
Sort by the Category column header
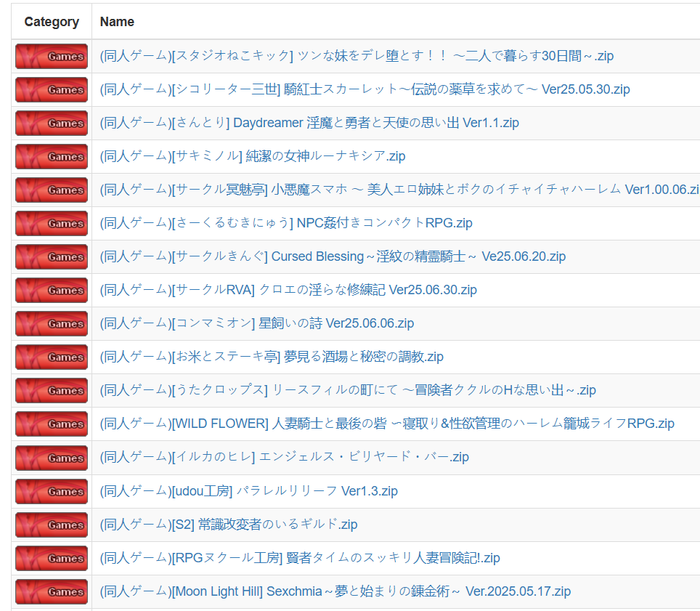(52, 22)
